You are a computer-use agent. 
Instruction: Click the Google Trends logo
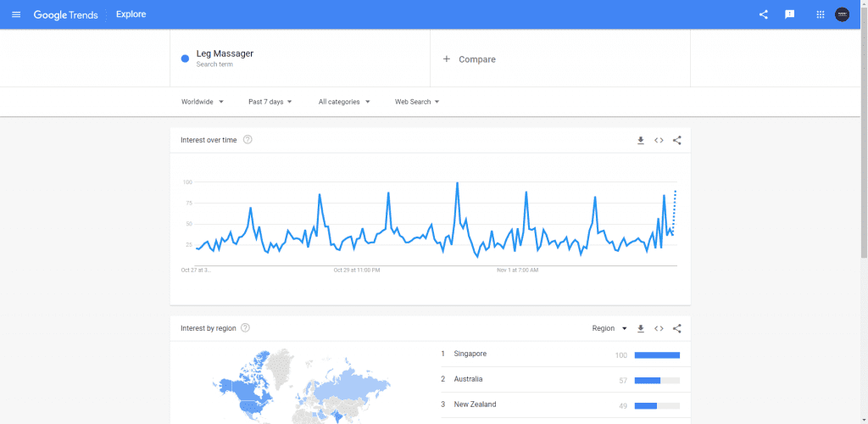66,14
